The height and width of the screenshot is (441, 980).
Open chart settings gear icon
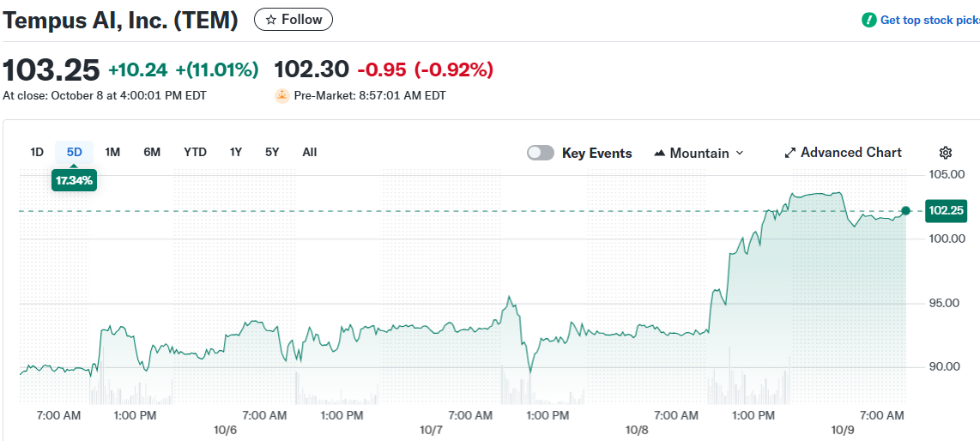946,153
